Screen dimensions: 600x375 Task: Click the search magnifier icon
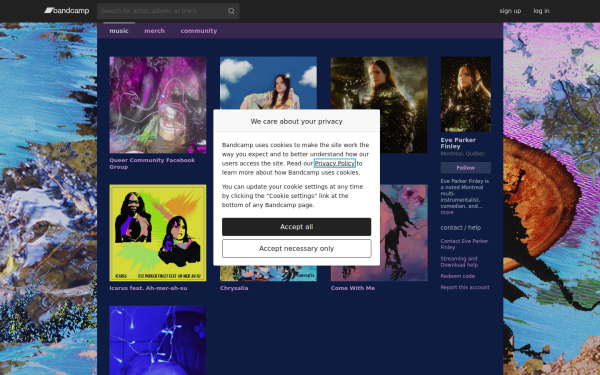(x=231, y=11)
